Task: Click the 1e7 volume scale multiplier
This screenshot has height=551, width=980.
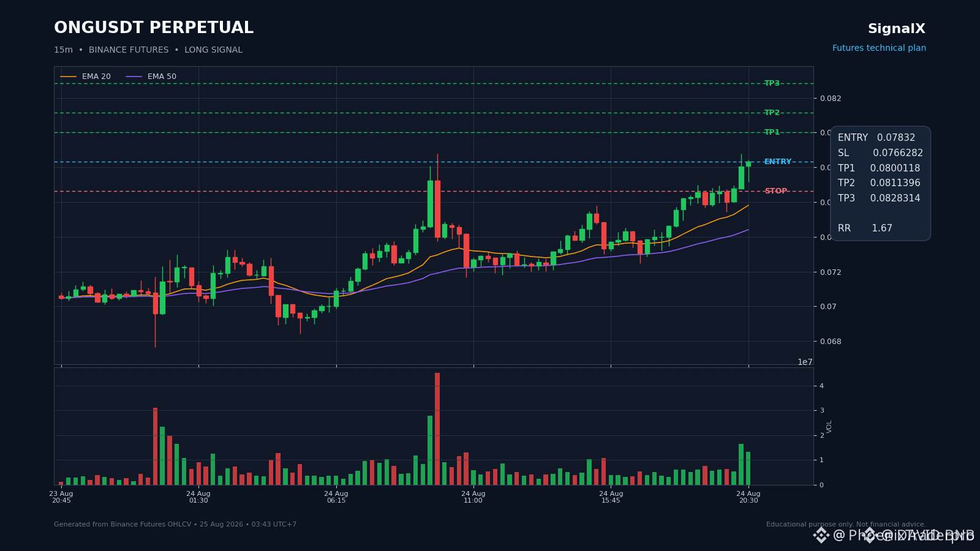Action: 805,362
